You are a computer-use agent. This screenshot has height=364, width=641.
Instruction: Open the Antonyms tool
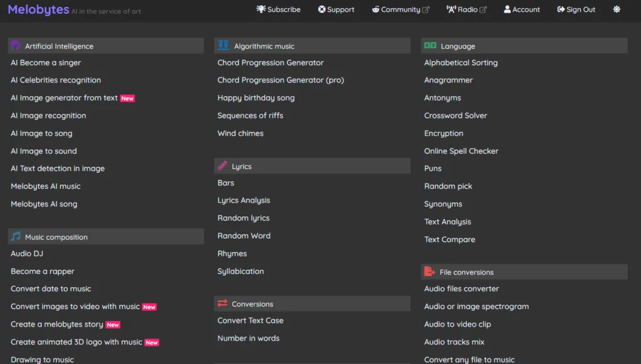[x=443, y=98]
